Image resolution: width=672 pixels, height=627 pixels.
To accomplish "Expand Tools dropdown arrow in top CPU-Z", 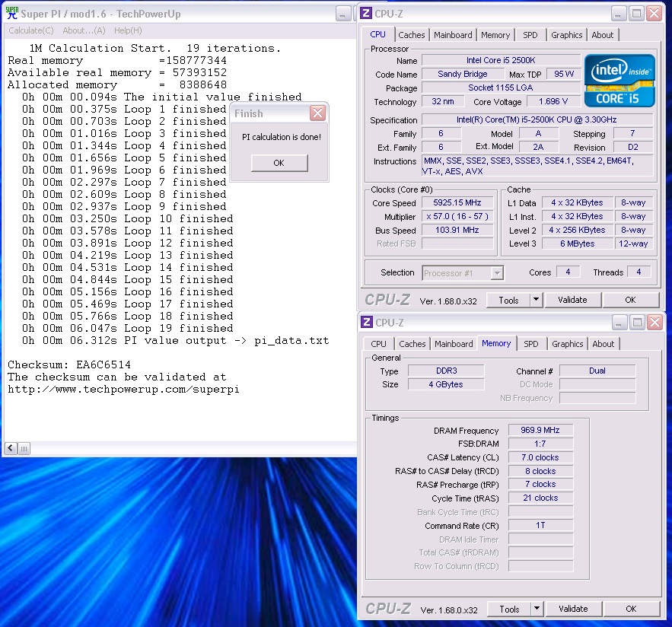I will 536,301.
